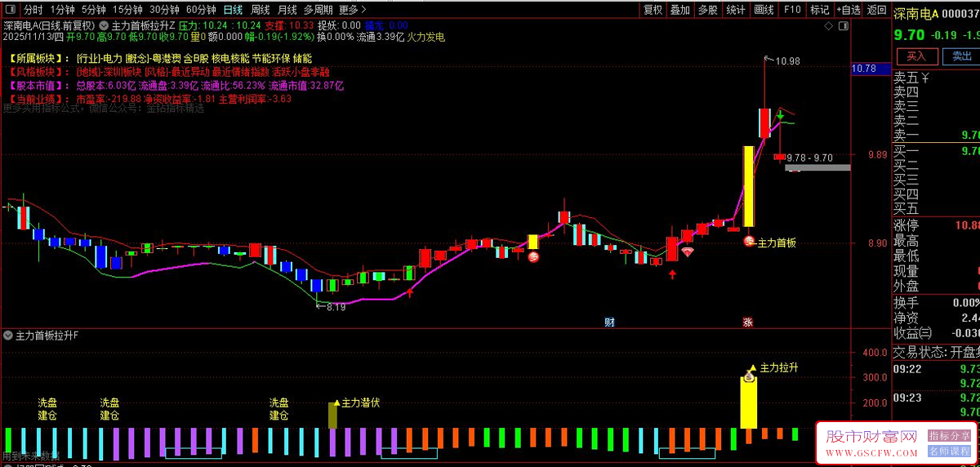Image resolution: width=980 pixels, height=467 pixels.
Task: Click the 所属板块 info line
Action: (161, 59)
